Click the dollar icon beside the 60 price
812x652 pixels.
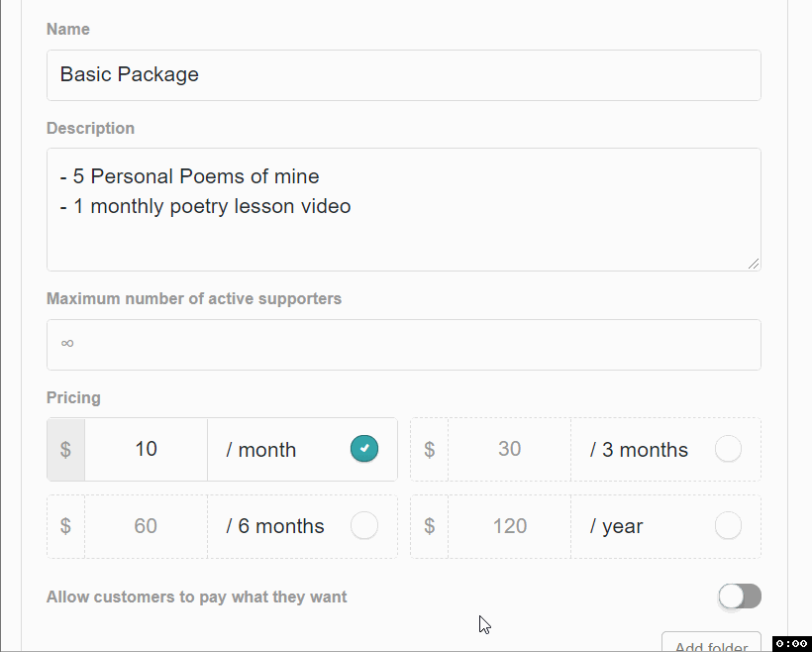(65, 526)
